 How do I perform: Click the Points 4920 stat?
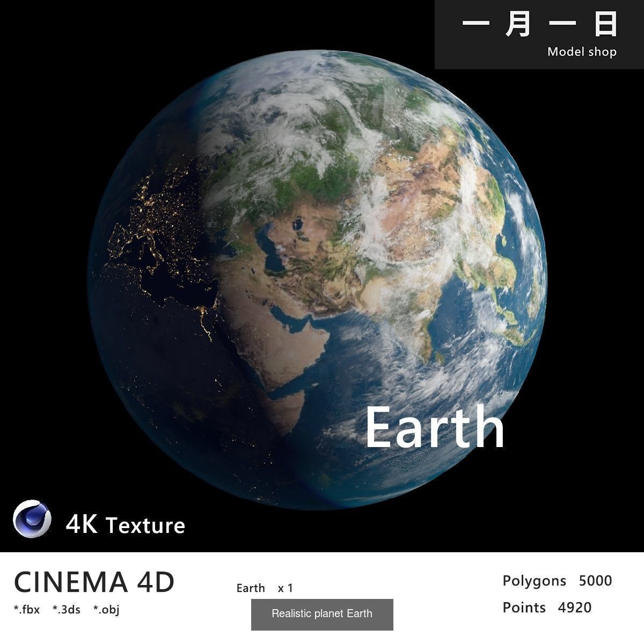click(547, 608)
